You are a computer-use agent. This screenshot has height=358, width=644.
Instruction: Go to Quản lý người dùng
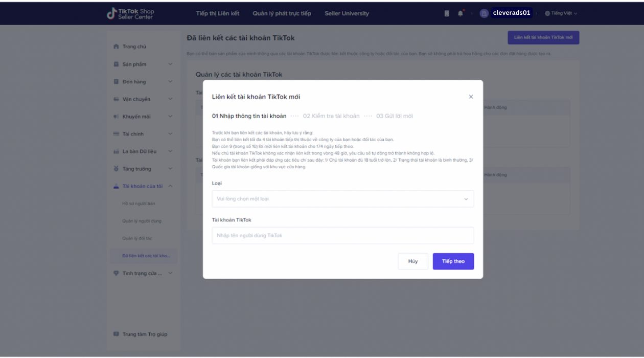[x=142, y=221]
